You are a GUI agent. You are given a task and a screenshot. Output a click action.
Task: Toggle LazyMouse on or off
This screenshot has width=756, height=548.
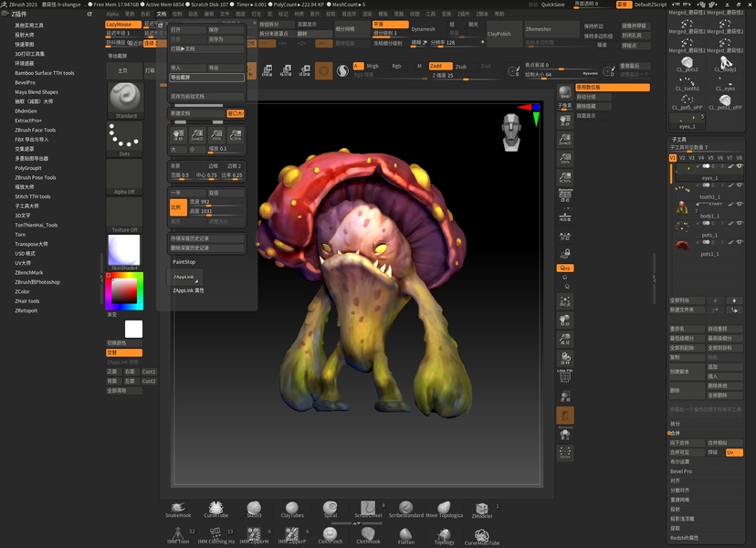click(123, 24)
